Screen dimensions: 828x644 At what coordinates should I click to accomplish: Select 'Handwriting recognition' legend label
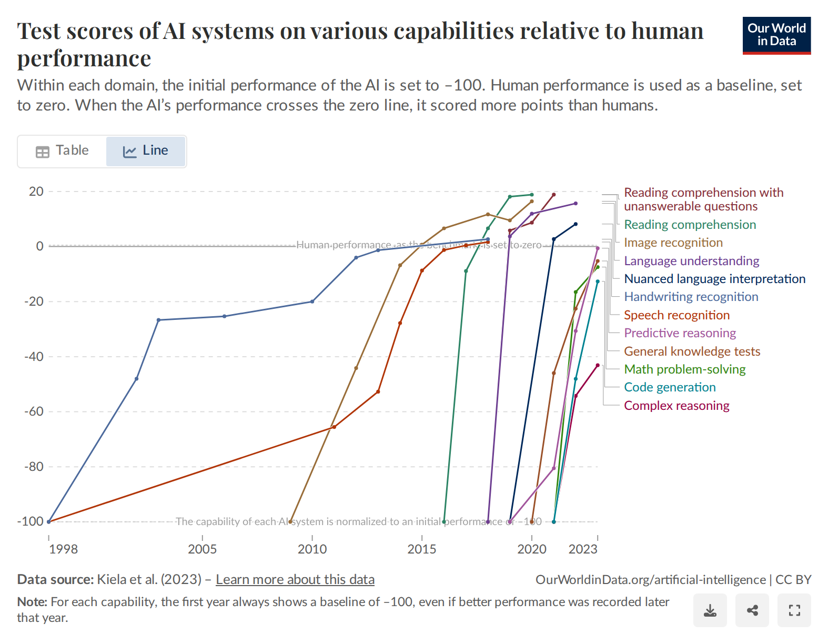point(691,297)
